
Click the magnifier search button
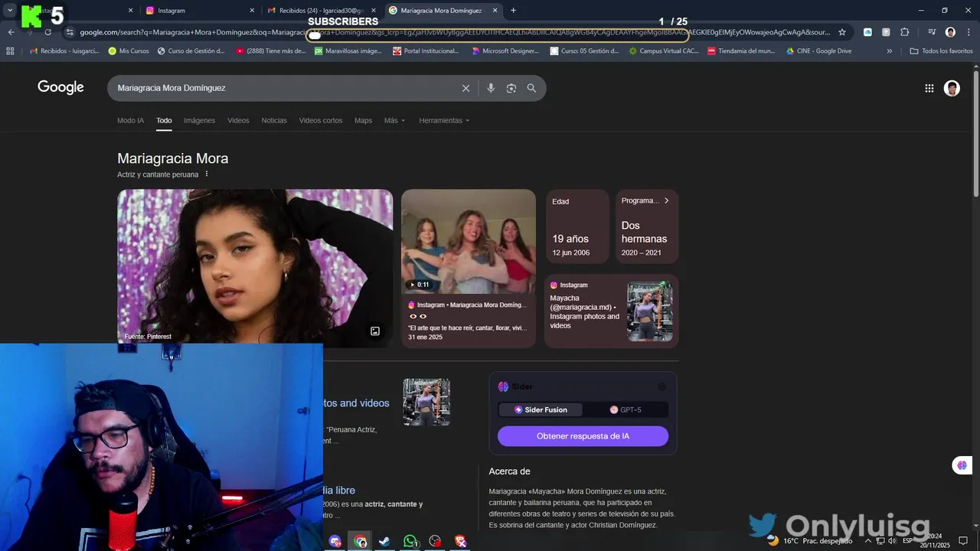tap(531, 88)
